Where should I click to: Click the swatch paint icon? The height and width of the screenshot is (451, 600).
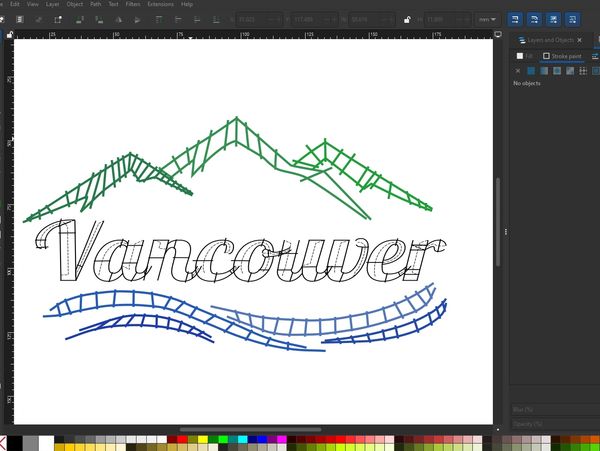[594, 70]
